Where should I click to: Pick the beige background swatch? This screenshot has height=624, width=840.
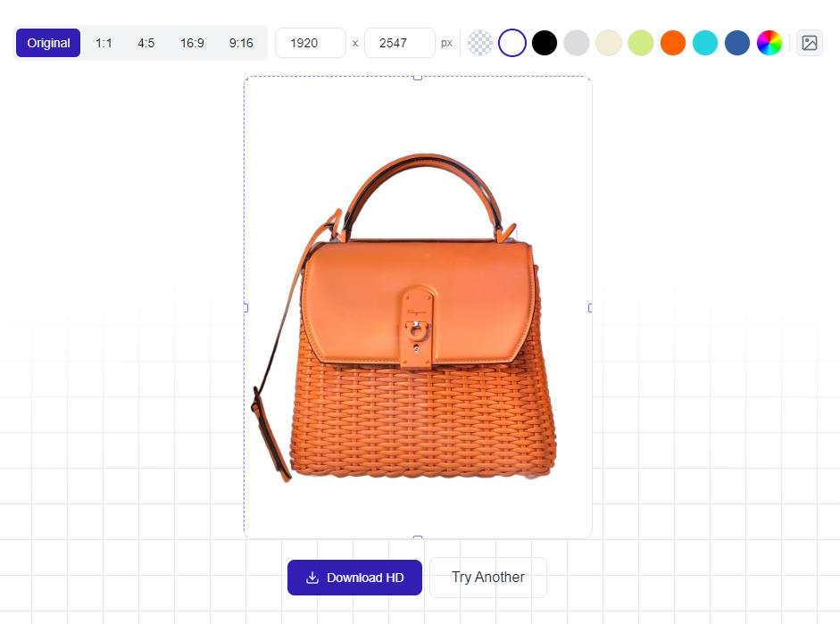[x=609, y=43]
